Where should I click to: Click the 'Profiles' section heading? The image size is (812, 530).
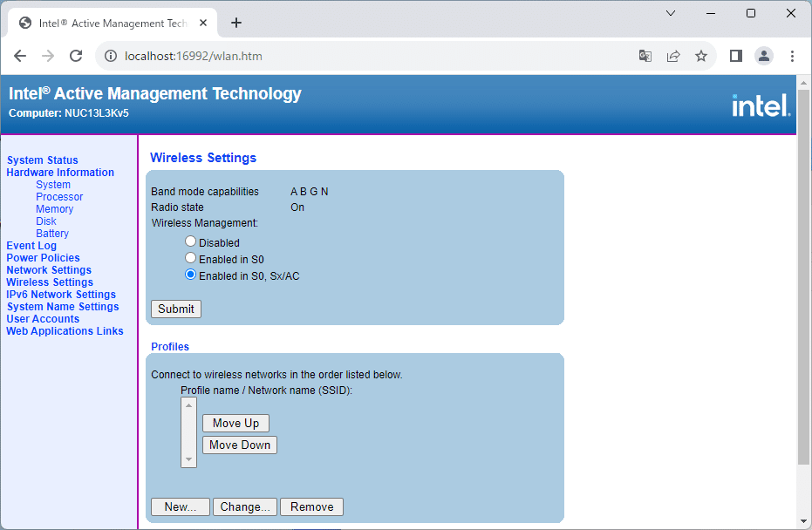170,347
